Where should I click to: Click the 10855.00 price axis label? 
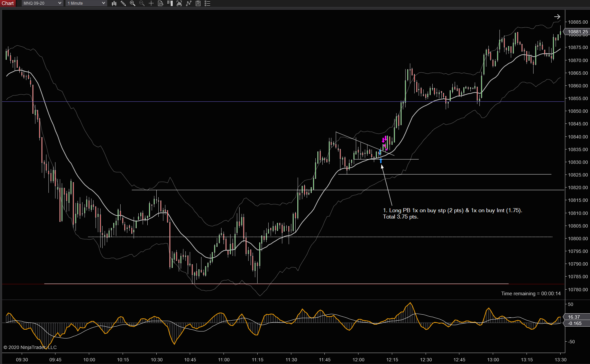pos(578,98)
